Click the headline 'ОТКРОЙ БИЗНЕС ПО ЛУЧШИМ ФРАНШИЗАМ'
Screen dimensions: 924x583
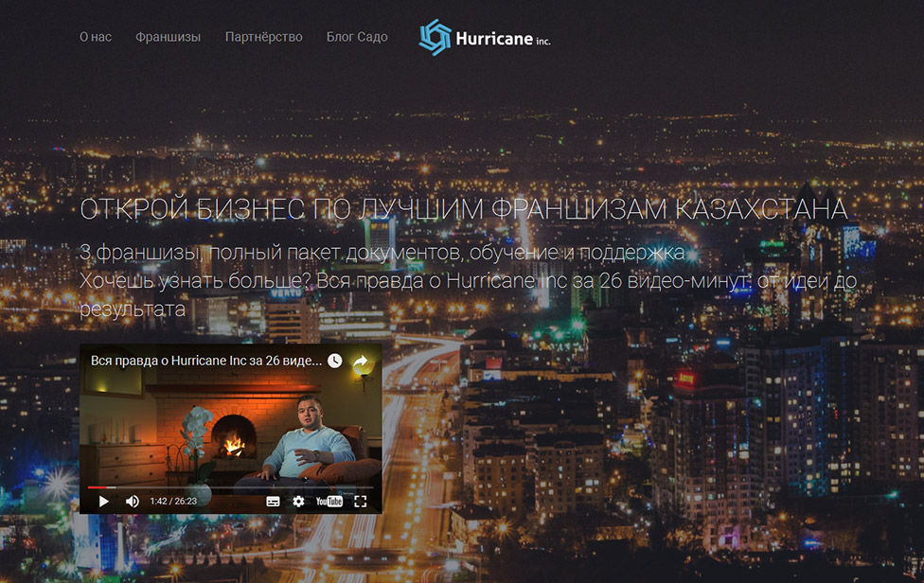point(463,210)
